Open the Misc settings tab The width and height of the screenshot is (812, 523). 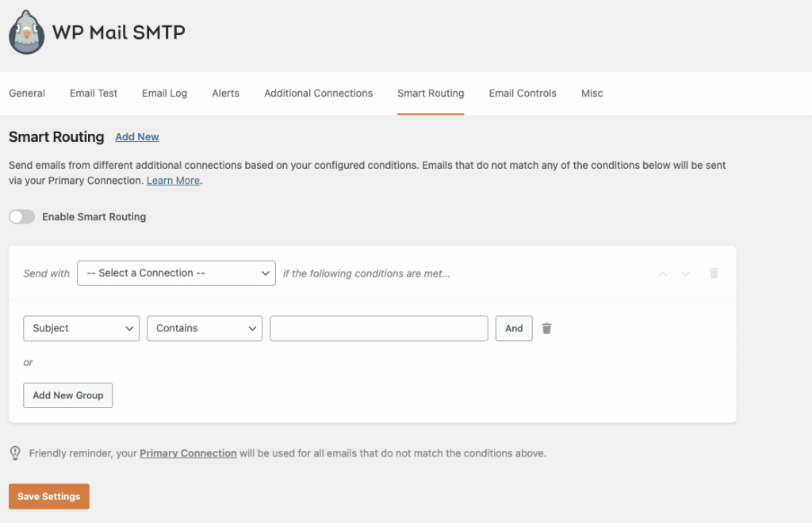(592, 93)
